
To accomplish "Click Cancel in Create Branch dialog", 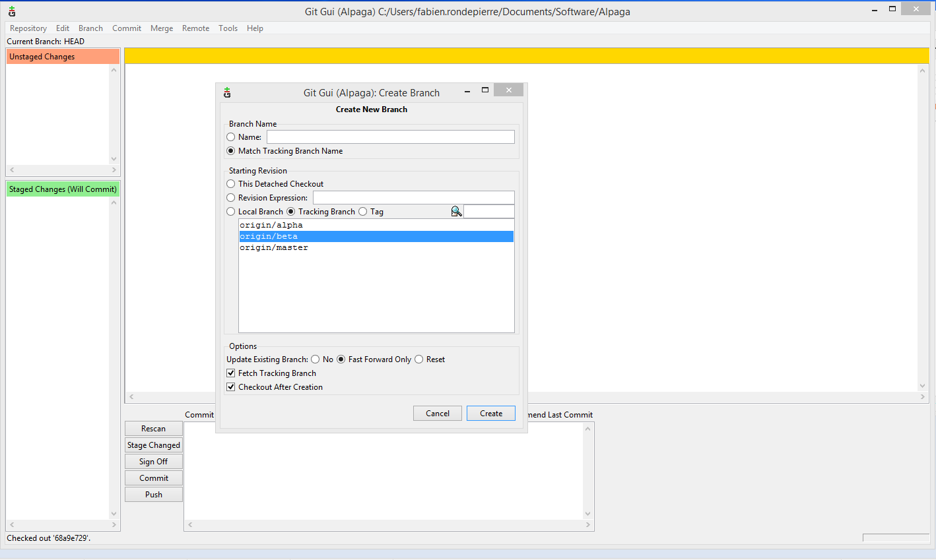I will (438, 414).
